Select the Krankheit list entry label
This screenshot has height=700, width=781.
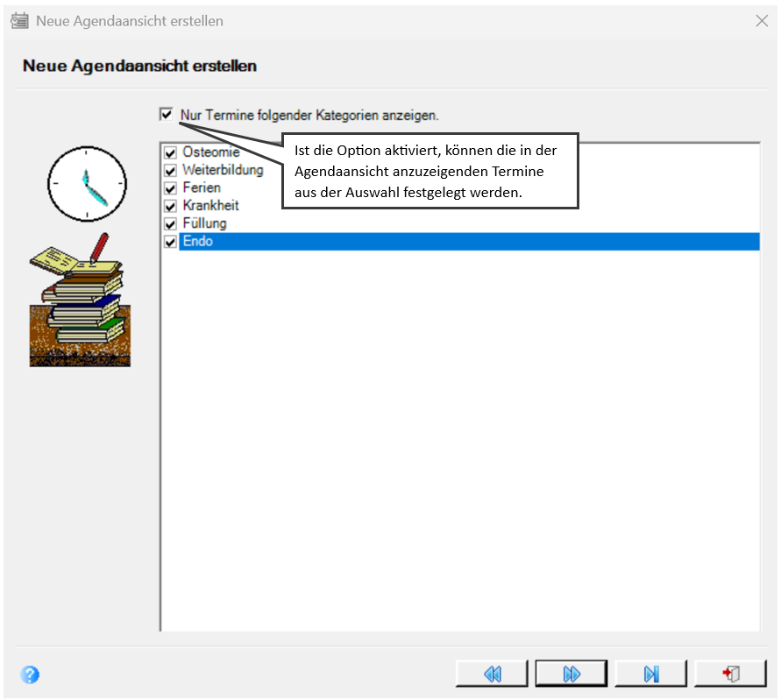point(210,205)
